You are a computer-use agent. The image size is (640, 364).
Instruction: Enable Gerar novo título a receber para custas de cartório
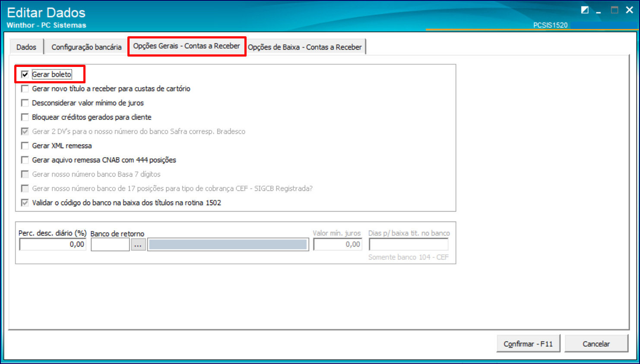click(25, 89)
